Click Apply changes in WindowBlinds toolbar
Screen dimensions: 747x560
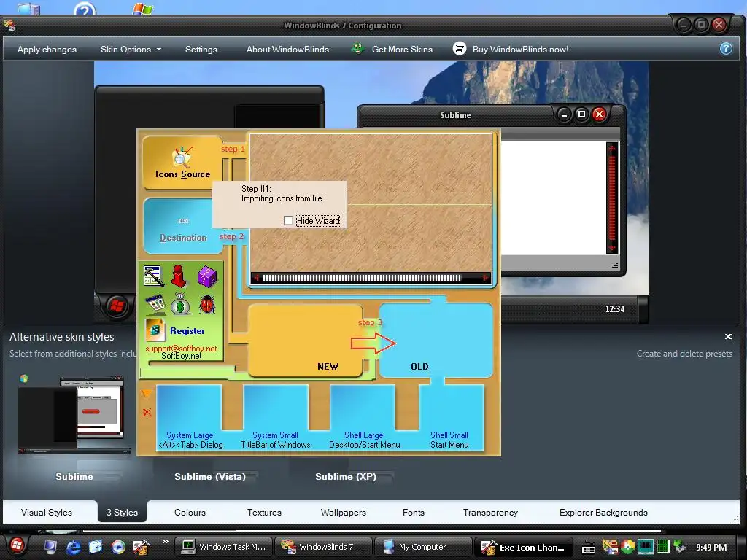[x=47, y=50]
